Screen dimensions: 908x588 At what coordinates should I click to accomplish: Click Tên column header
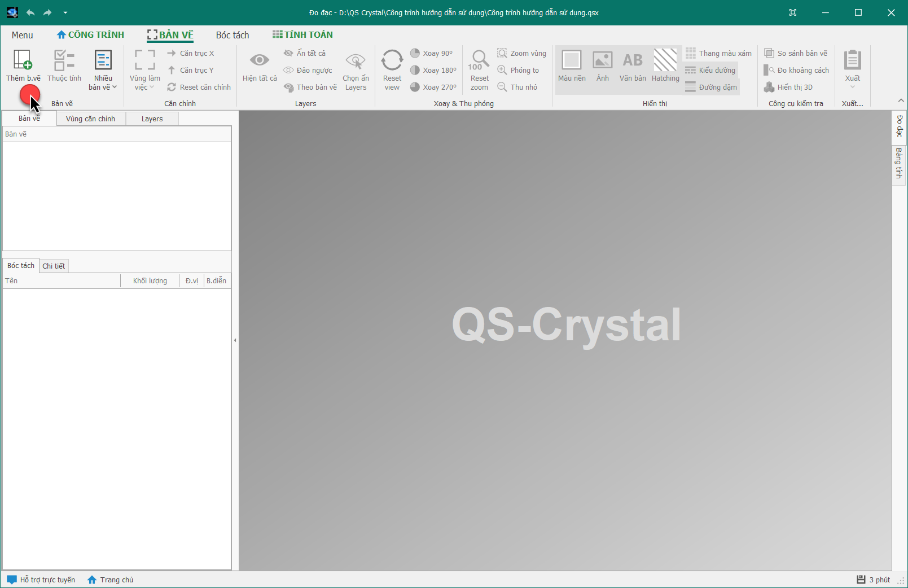[x=62, y=280]
